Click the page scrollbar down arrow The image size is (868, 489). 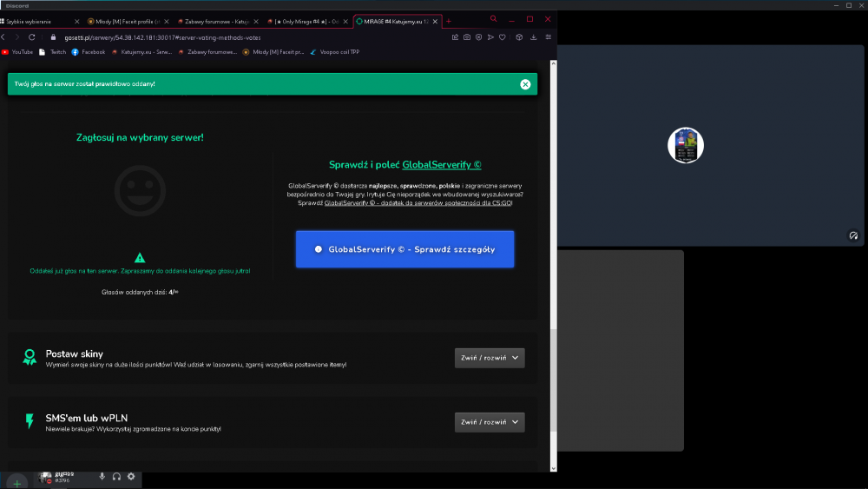tap(553, 468)
